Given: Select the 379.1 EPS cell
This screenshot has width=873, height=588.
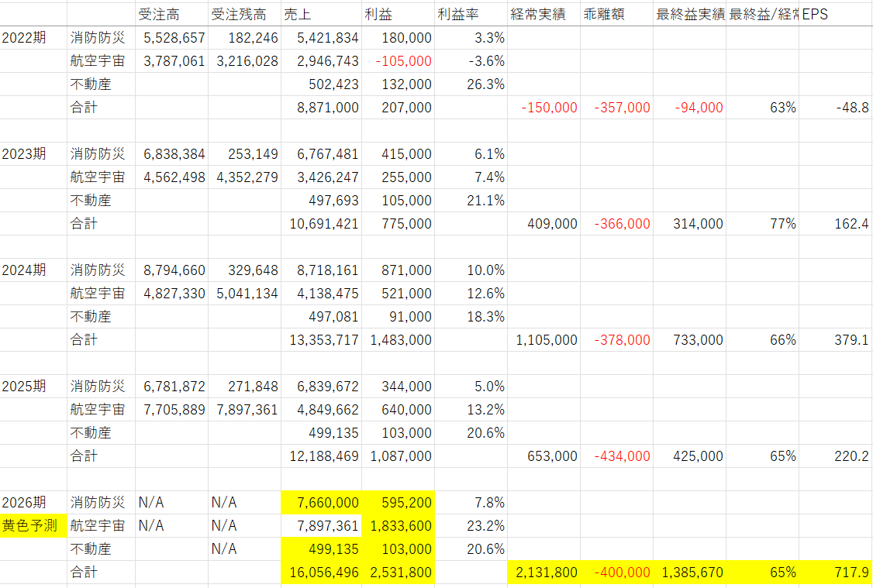Looking at the screenshot, I should click(x=835, y=340).
